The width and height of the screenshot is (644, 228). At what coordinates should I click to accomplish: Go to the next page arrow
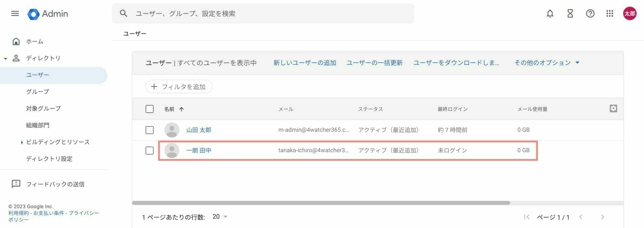coord(602,217)
